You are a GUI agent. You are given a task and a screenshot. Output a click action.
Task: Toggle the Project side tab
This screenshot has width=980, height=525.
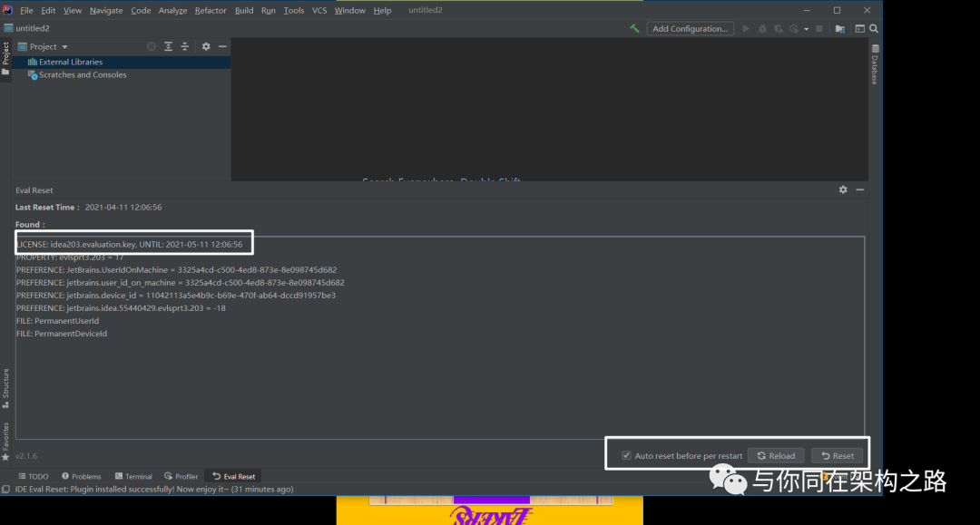point(5,59)
